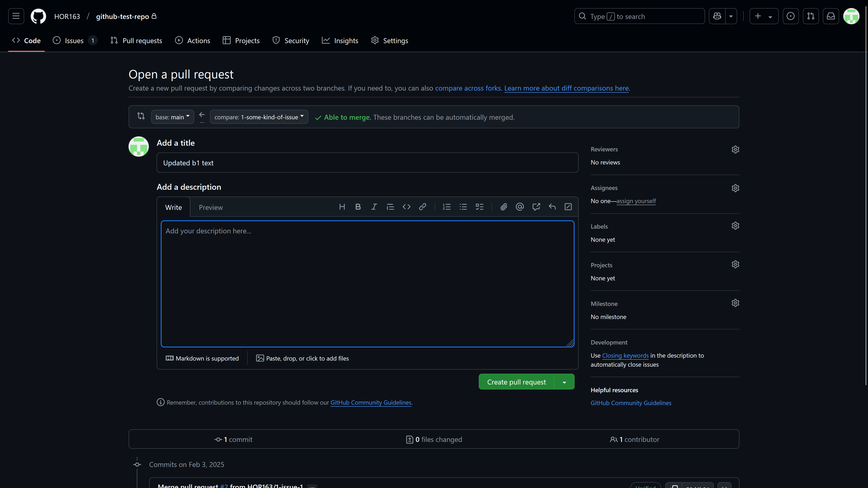Click the compare branches swap icon
Image resolution: width=868 pixels, height=488 pixels.
[141, 116]
